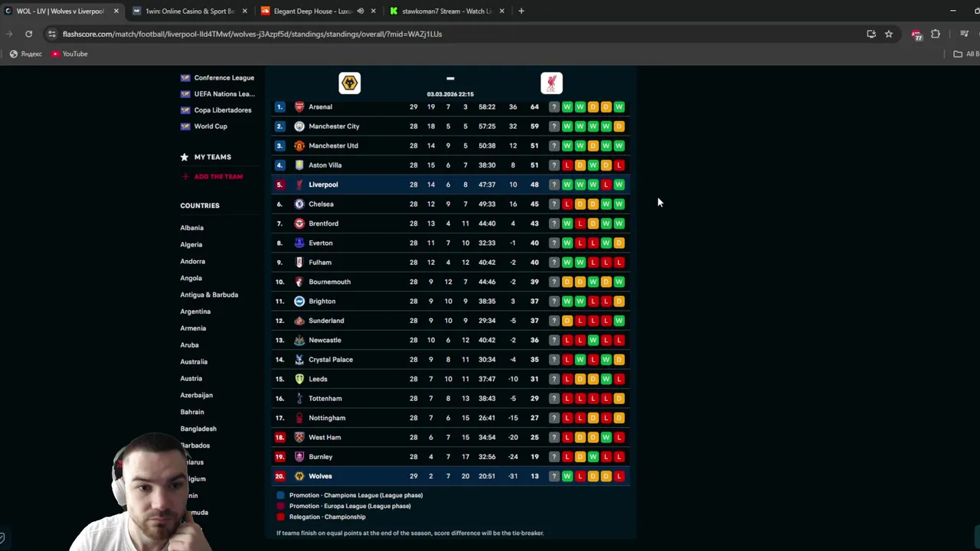
Task: Click the Newcastle club badge
Action: point(299,340)
